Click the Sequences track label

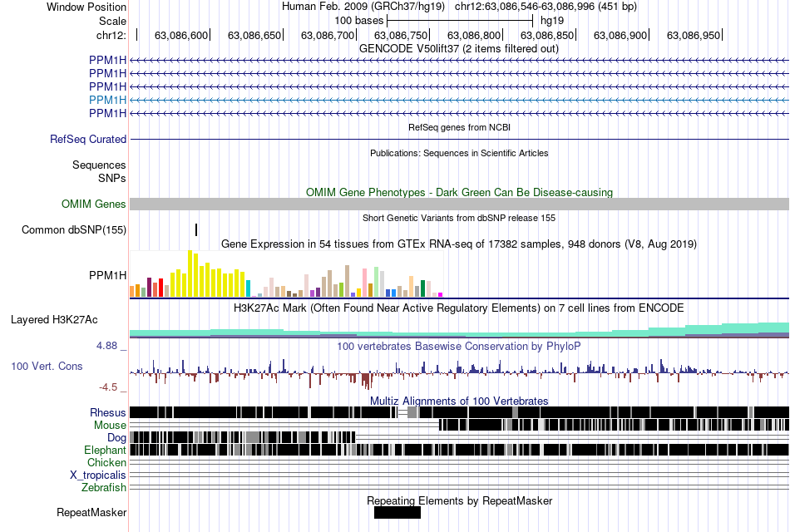[x=99, y=165]
